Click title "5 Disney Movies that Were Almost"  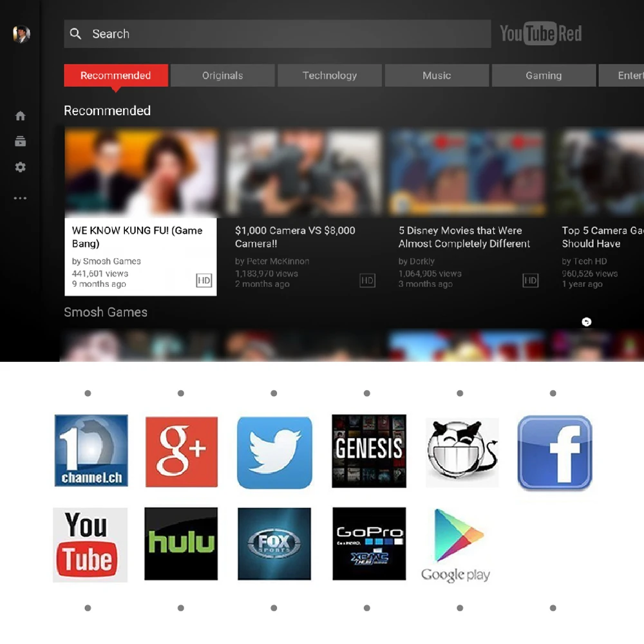(464, 237)
